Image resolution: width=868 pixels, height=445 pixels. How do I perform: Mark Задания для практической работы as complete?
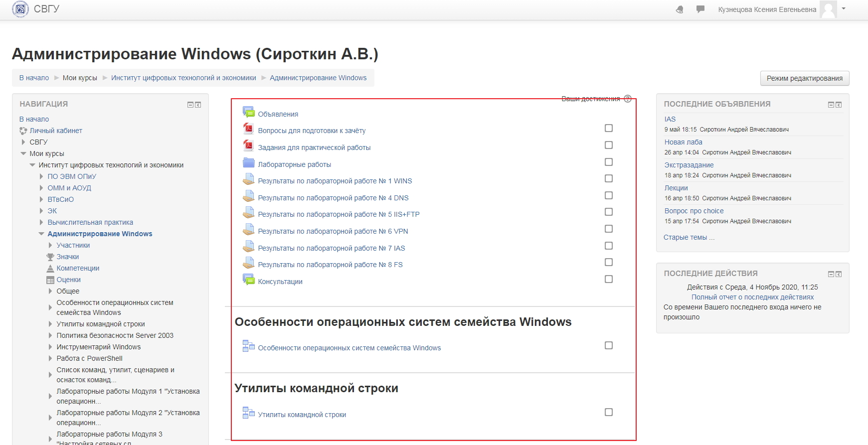pyautogui.click(x=609, y=145)
